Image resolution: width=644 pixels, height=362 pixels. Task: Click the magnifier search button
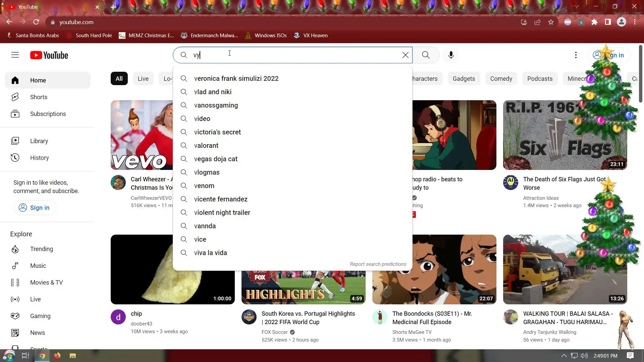point(426,55)
